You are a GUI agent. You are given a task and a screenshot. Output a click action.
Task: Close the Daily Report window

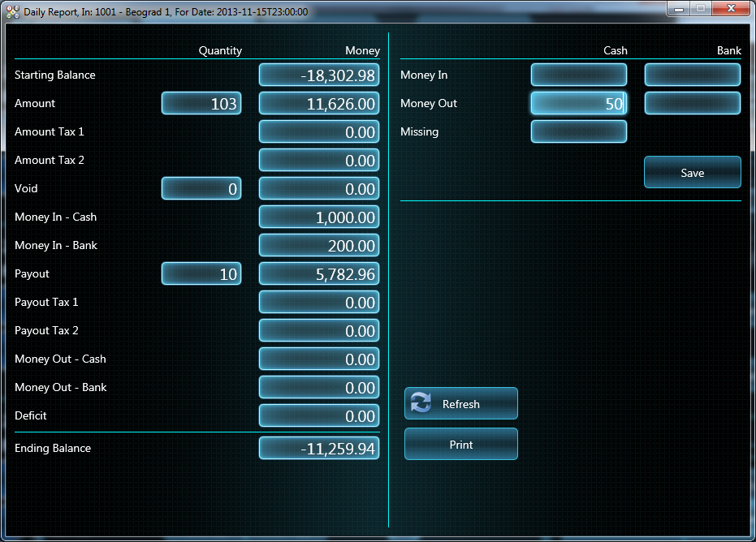coord(731,8)
